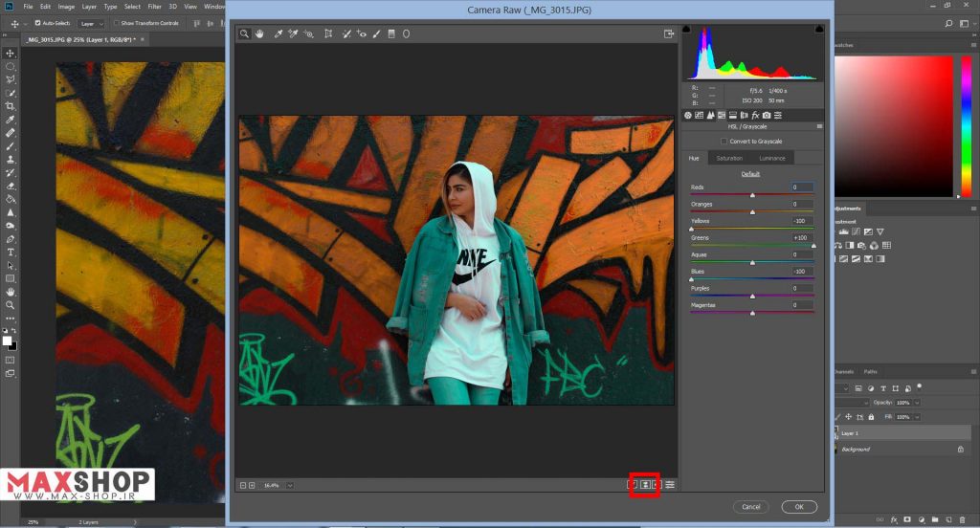Open Photoshop Filter menu
Viewport: 980px width, 528px height.
(x=154, y=7)
